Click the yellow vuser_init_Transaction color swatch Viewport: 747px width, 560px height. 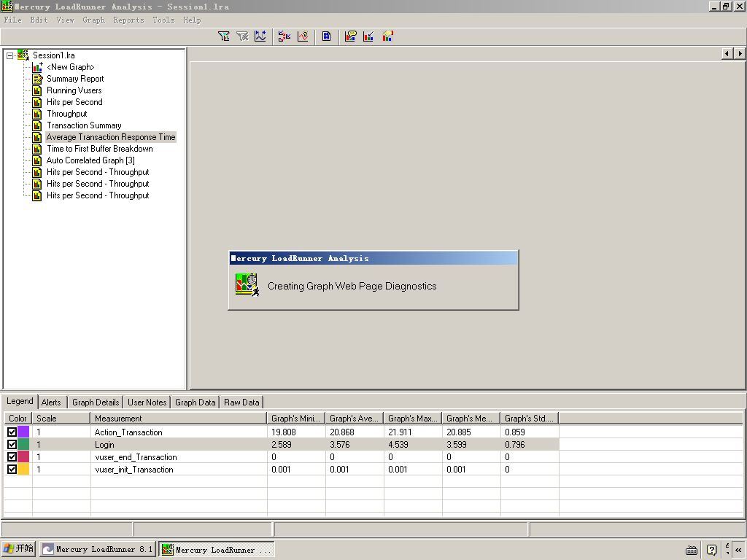pyautogui.click(x=23, y=469)
